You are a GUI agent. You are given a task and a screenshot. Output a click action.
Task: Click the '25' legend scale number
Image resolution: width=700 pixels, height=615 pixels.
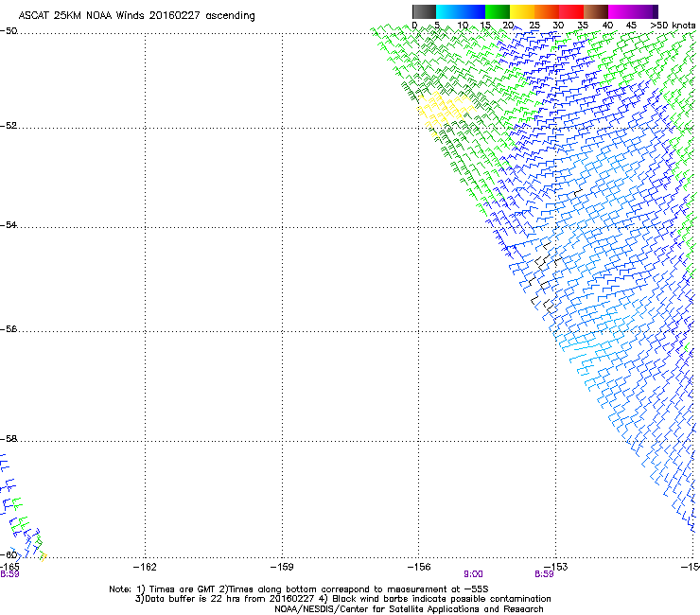coord(534,26)
